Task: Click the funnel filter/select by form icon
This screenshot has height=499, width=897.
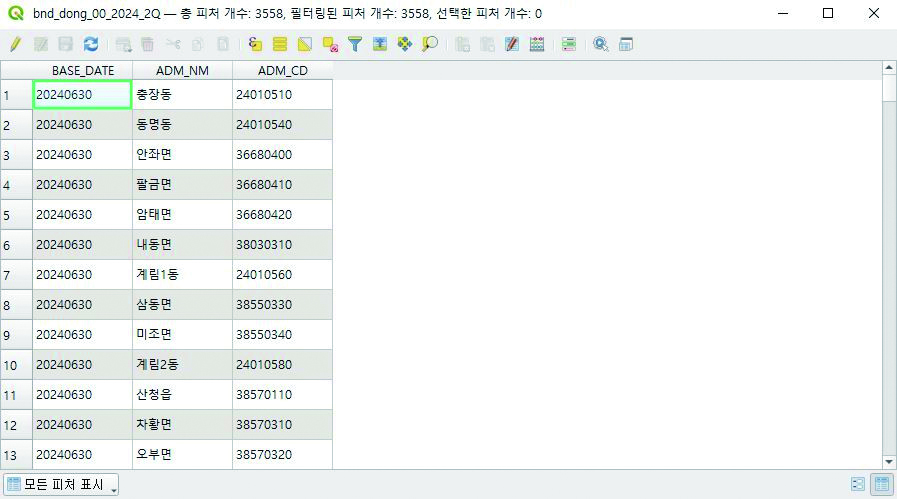Action: [355, 44]
